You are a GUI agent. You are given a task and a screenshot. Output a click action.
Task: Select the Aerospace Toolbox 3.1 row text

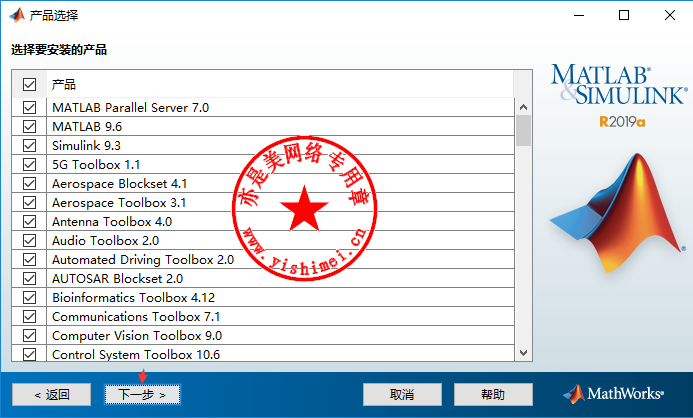tap(119, 202)
